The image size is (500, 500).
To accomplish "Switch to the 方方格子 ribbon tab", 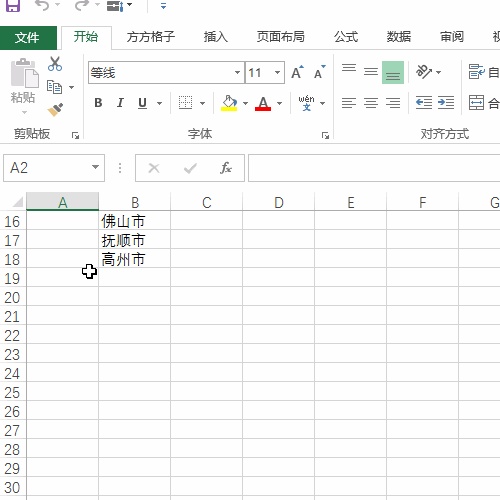I will [x=151, y=37].
